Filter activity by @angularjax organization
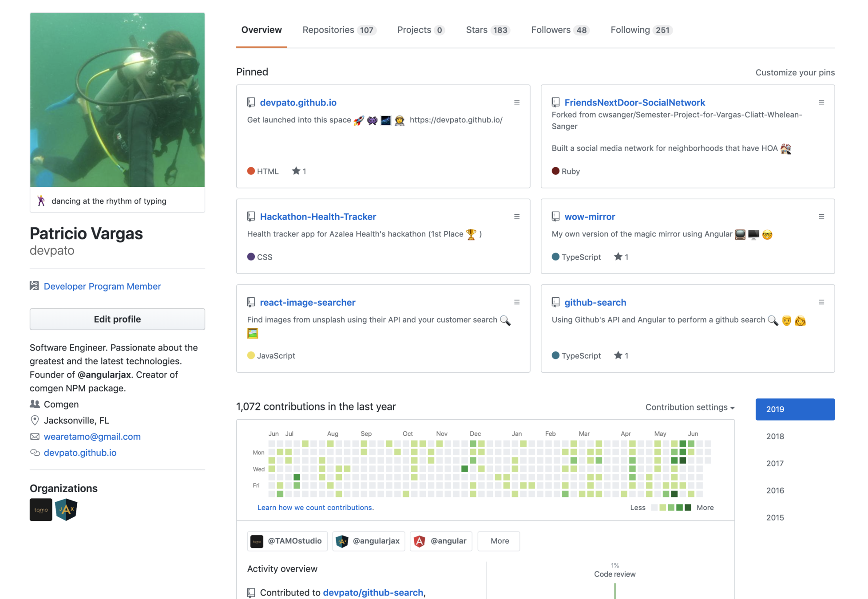 [x=369, y=541]
